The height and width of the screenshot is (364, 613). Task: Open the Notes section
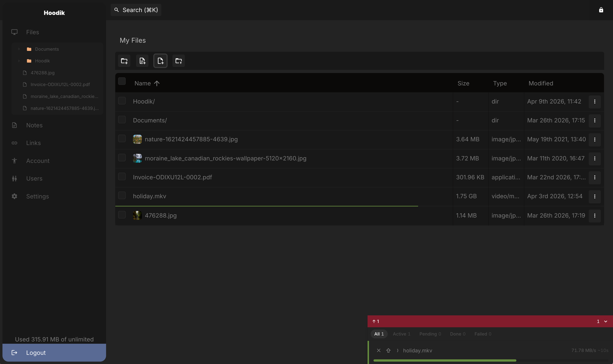pos(34,125)
